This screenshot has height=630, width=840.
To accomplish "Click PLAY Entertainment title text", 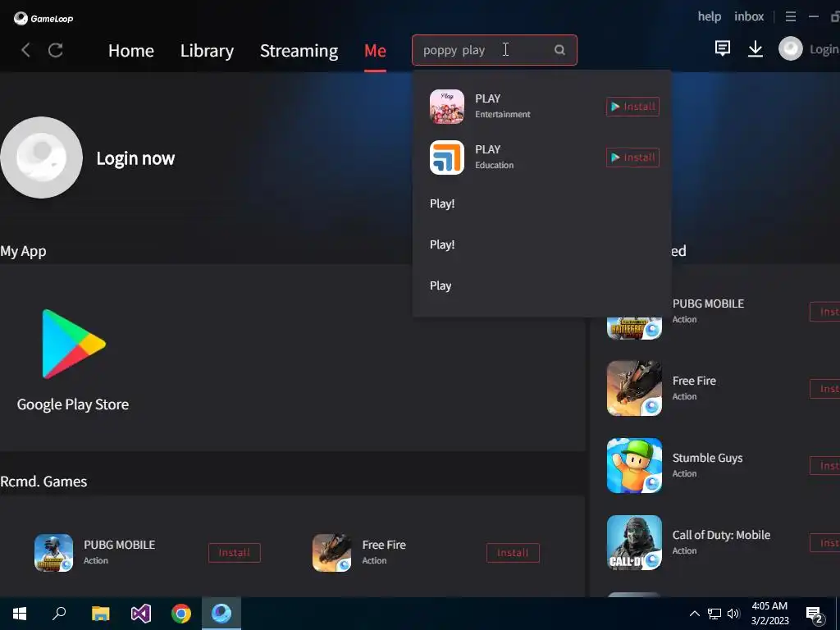I will pos(487,98).
